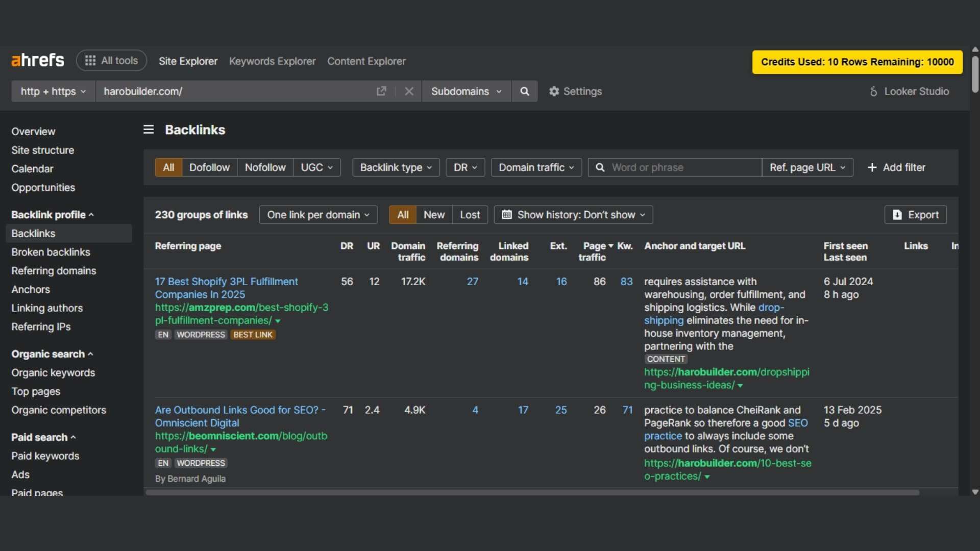This screenshot has width=980, height=551.
Task: Toggle the hamburger sidebar menu icon
Action: tap(149, 130)
